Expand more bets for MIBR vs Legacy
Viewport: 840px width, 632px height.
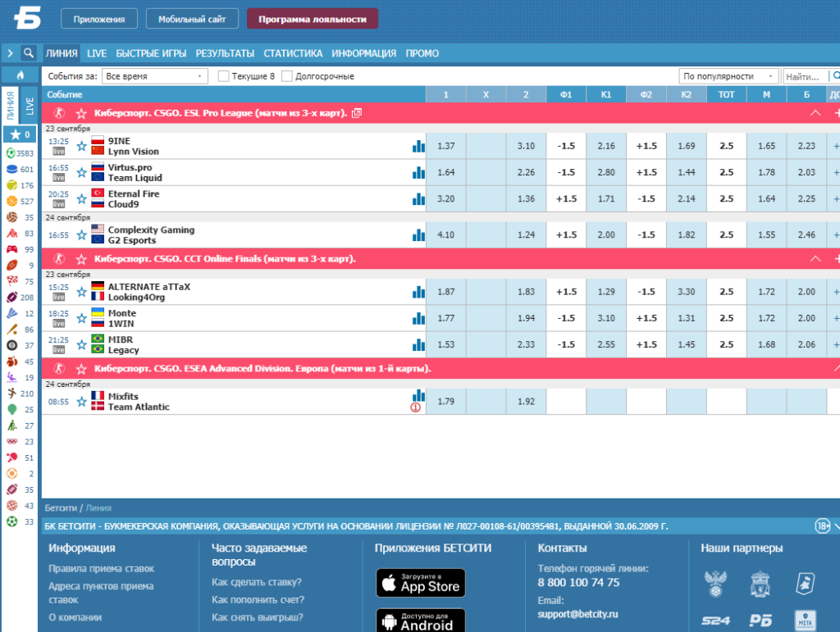pyautogui.click(x=835, y=344)
